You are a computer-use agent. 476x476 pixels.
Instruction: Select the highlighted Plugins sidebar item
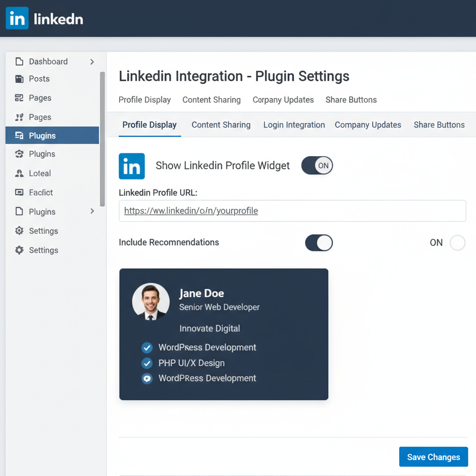coord(52,135)
